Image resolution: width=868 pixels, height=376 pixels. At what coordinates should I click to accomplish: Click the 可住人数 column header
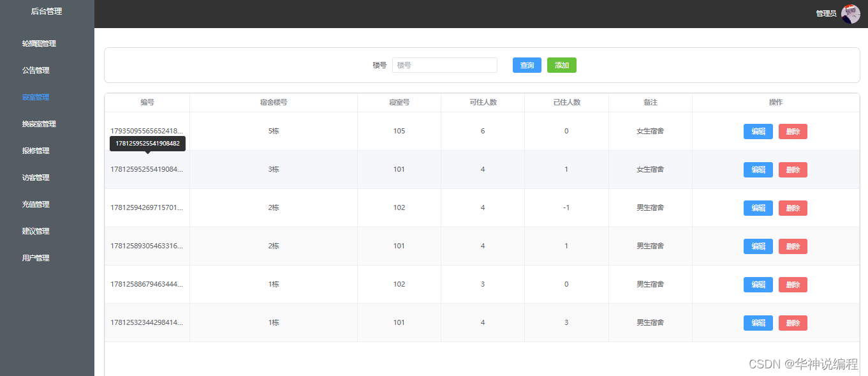(483, 102)
